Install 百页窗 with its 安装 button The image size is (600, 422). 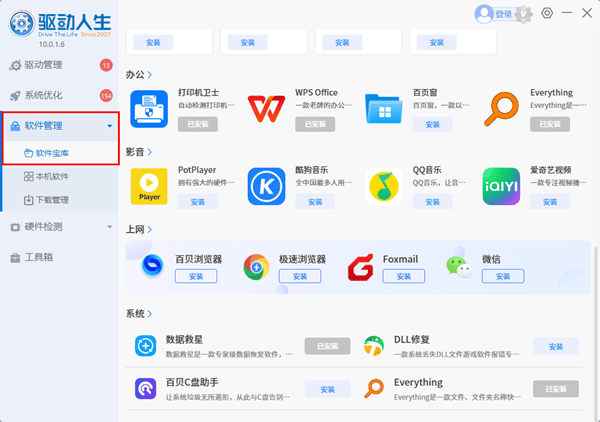(x=432, y=125)
